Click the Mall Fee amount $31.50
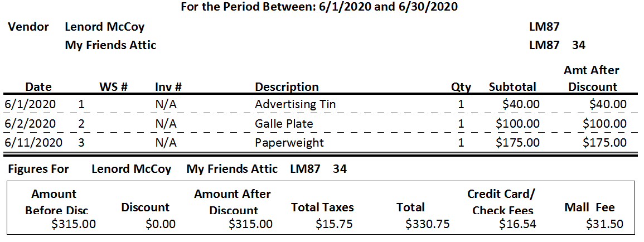This screenshot has height=242, width=644. 604,224
